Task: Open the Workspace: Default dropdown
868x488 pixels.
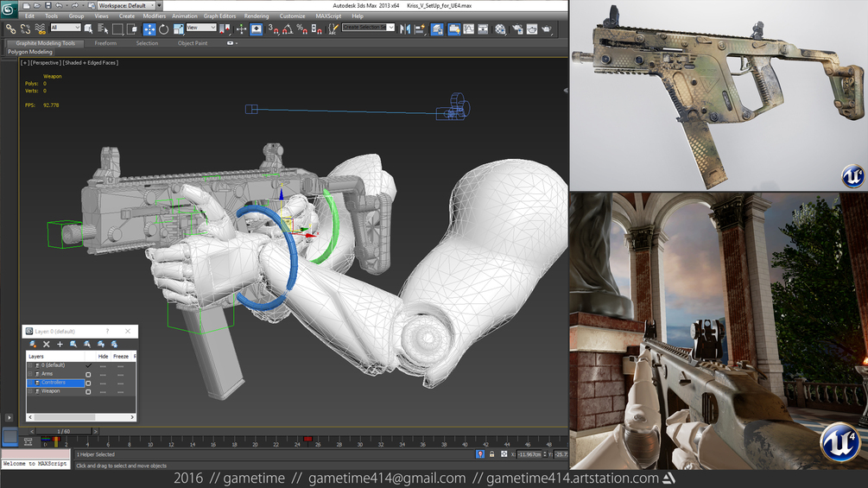Action: (126, 5)
